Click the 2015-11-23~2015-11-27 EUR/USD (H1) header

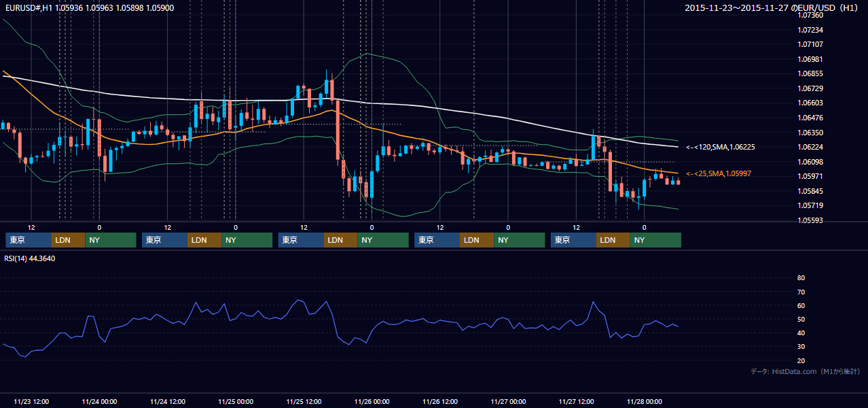tap(772, 8)
